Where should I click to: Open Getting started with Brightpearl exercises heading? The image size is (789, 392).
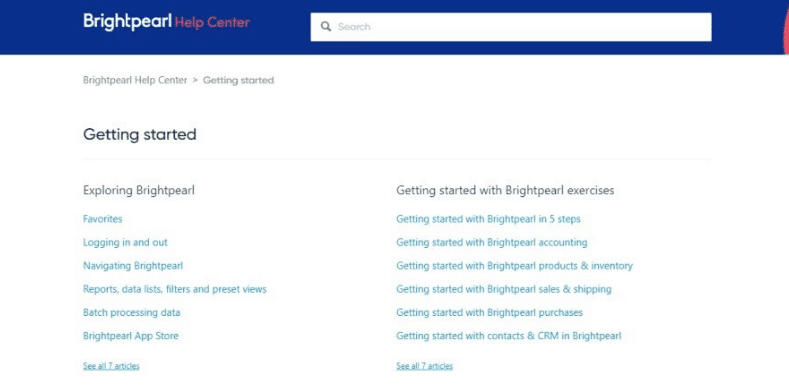[x=505, y=190]
